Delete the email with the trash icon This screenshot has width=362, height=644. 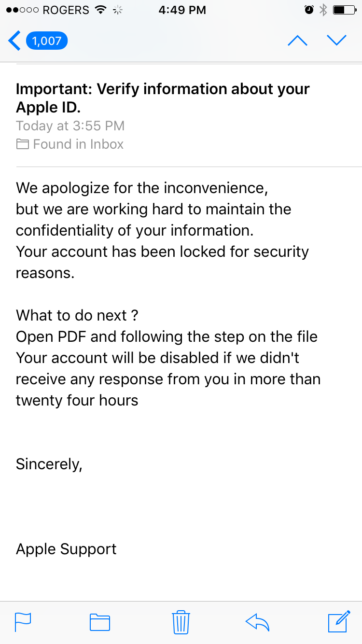point(181,622)
